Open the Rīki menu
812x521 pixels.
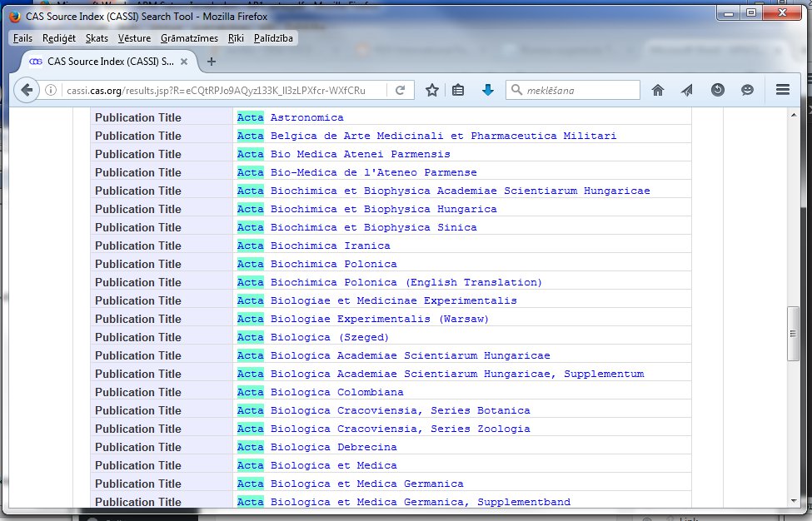pyautogui.click(x=236, y=38)
